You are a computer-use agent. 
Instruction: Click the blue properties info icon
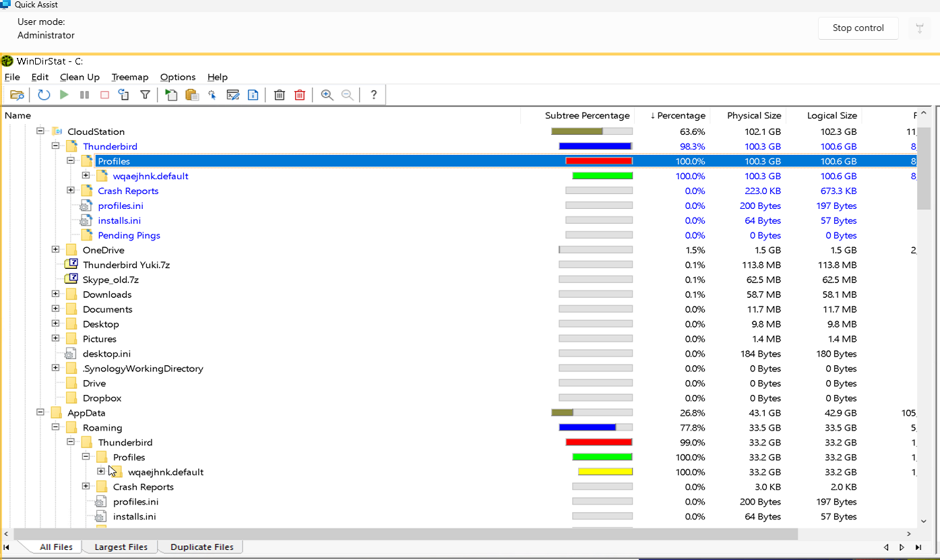point(253,95)
